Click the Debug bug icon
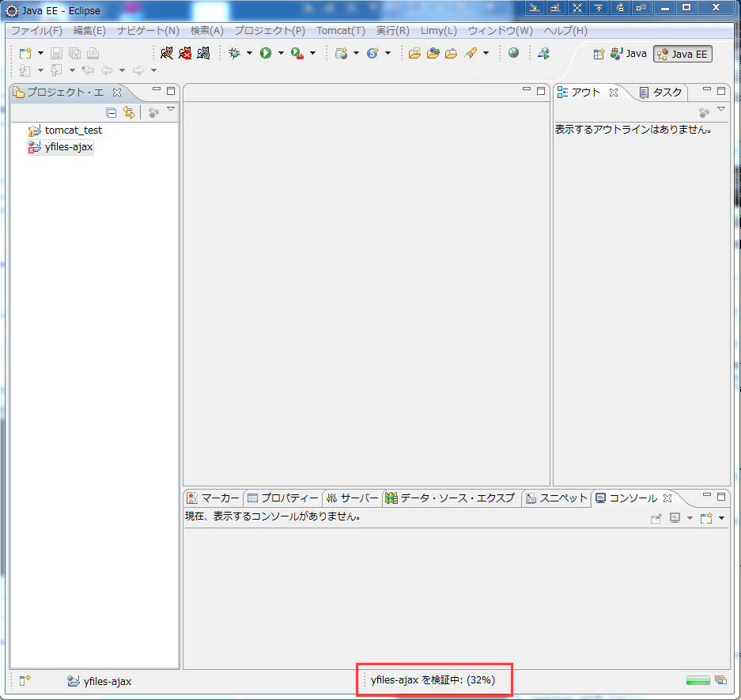This screenshot has height=700, width=741. pos(234,53)
